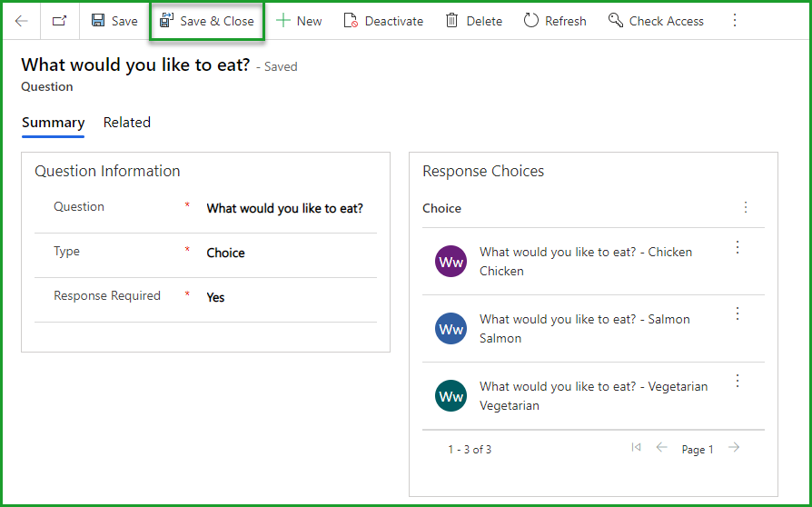Expand the command bar overflow menu
812x507 pixels.
735,21
